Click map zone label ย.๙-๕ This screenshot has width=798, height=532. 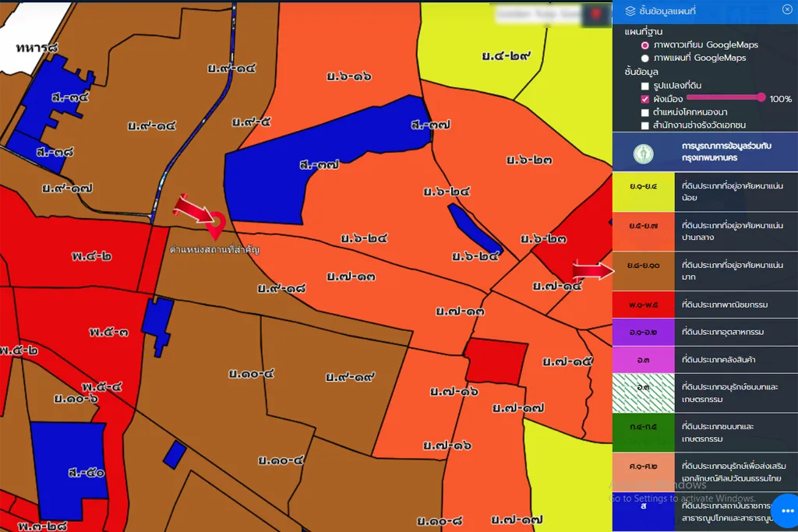pyautogui.click(x=252, y=122)
